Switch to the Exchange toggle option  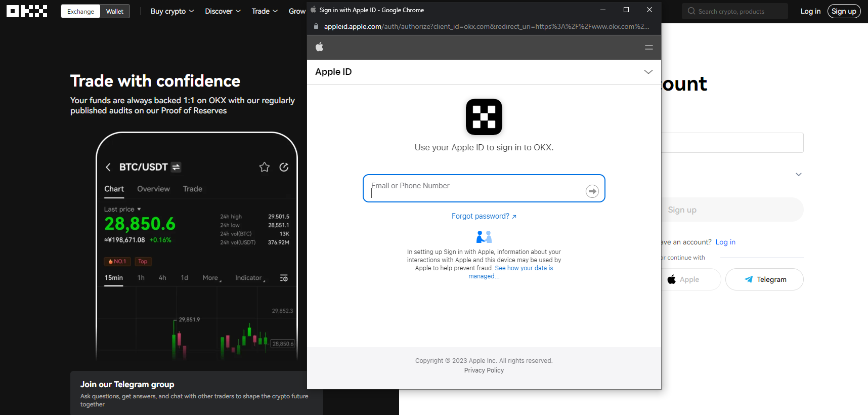81,11
